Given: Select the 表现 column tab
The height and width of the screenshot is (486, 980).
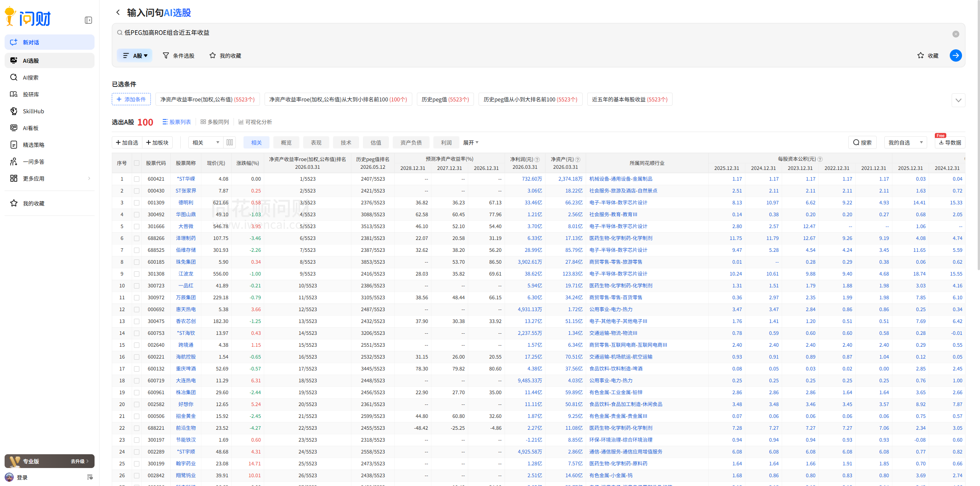Looking at the screenshot, I should 316,142.
